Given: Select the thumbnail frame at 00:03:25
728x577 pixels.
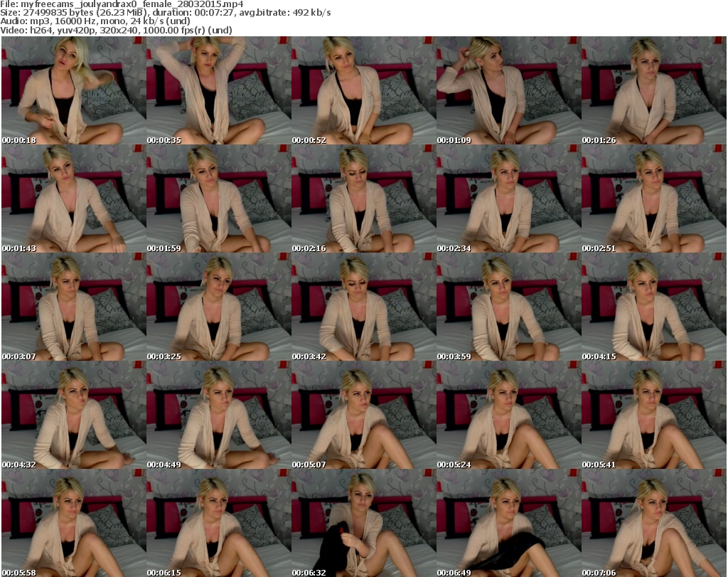Looking at the screenshot, I should point(219,307).
